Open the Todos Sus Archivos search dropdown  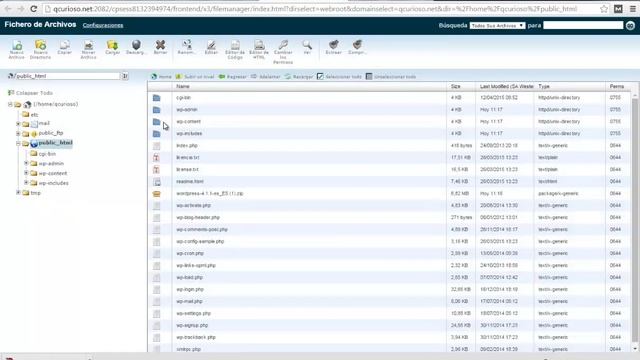[x=497, y=25]
